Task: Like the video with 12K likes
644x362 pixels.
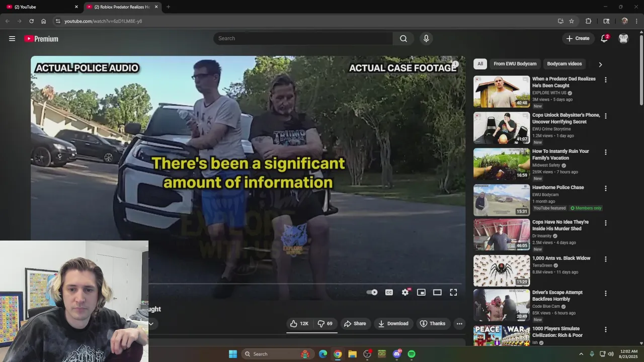Action: (x=299, y=323)
